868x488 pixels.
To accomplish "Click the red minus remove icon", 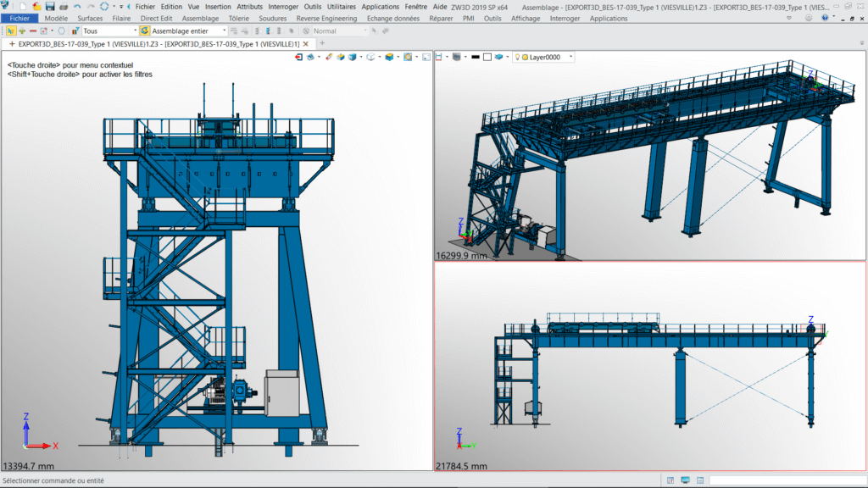I will 32,30.
